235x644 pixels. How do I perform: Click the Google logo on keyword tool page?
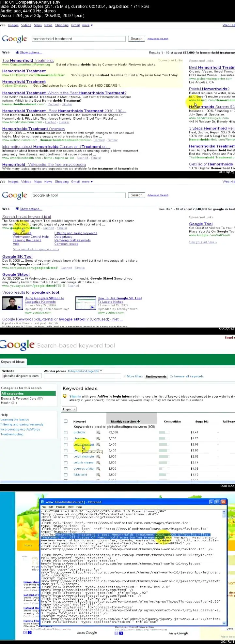[x=17, y=345]
